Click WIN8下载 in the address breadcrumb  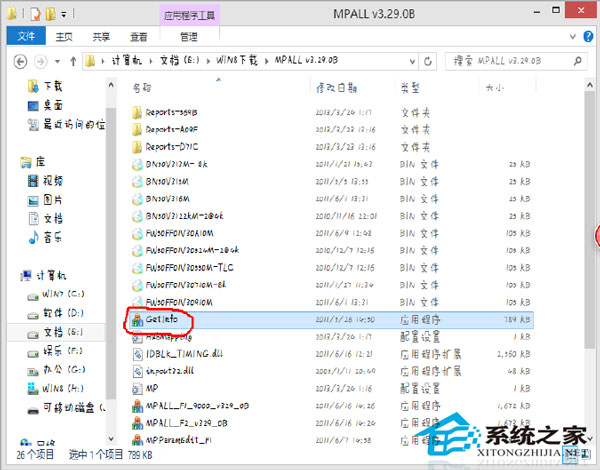237,60
